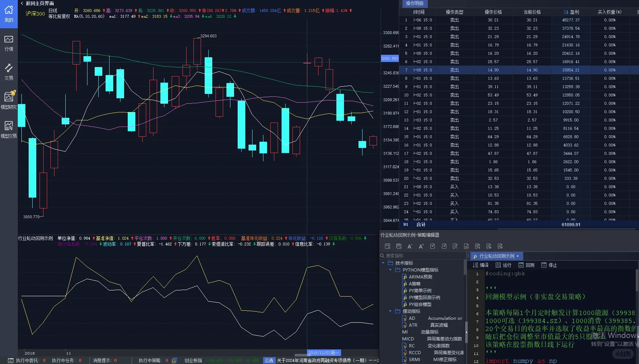Select AD Accumulation indicator in tree
Viewport: 639px width, 364px height.
pyautogui.click(x=432, y=318)
